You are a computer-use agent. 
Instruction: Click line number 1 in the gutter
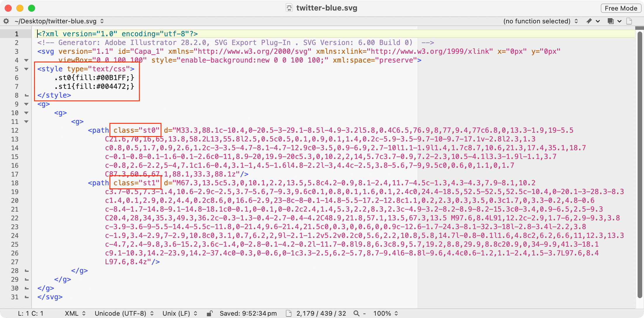pyautogui.click(x=17, y=34)
